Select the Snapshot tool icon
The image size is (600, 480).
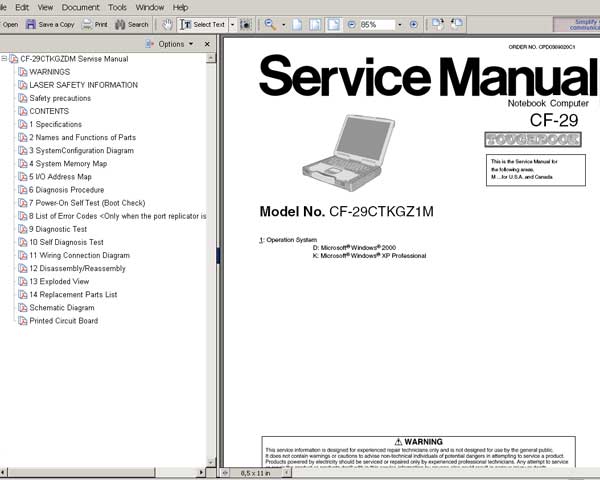coord(246,24)
